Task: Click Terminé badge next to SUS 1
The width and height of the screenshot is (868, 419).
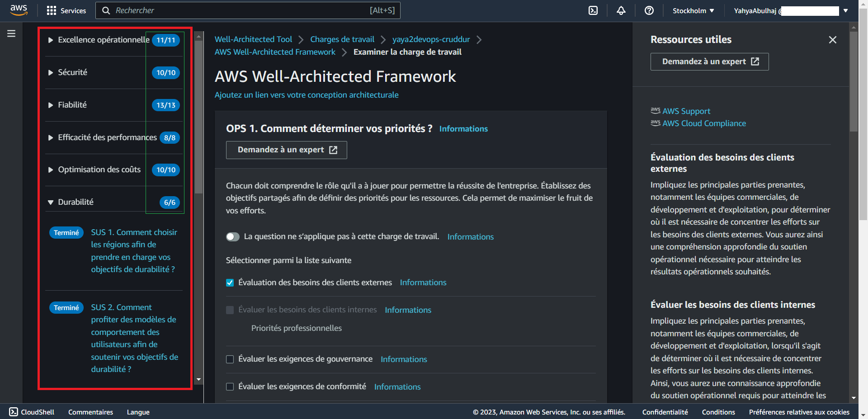Action: [66, 233]
